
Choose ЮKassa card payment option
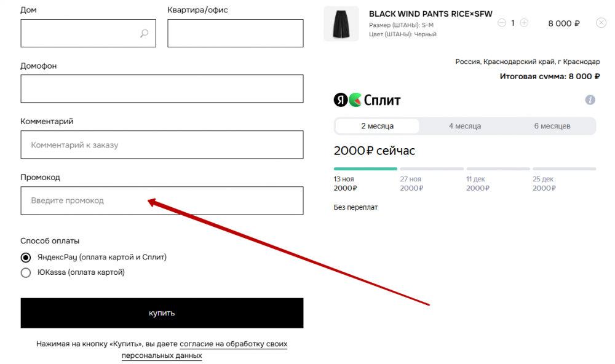[x=26, y=272]
